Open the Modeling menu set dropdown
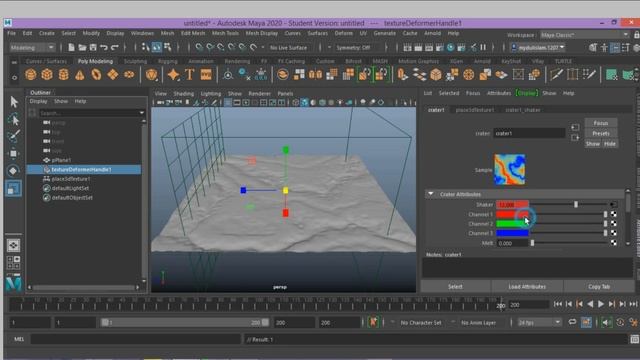640x360 pixels. tap(32, 47)
